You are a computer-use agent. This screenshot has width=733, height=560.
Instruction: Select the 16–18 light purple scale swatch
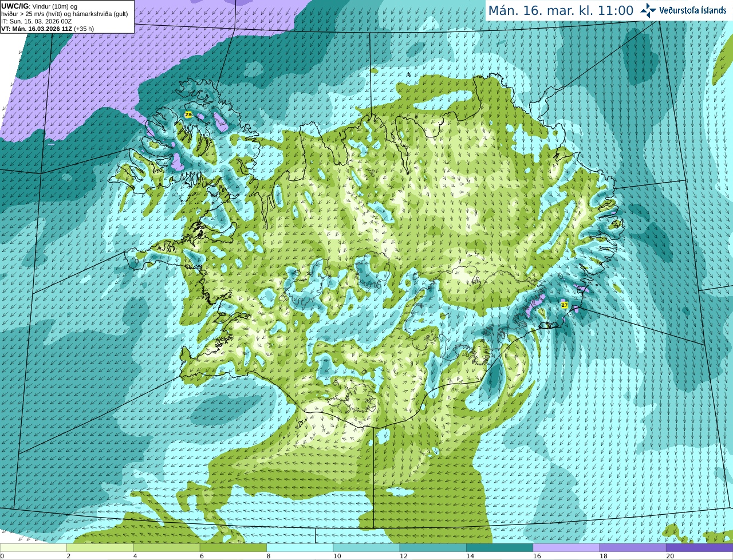click(x=566, y=548)
